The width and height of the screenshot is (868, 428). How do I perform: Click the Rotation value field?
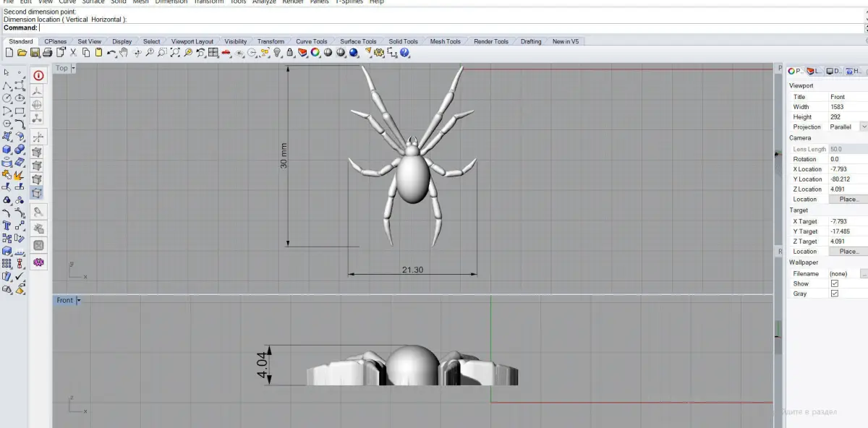[848, 159]
